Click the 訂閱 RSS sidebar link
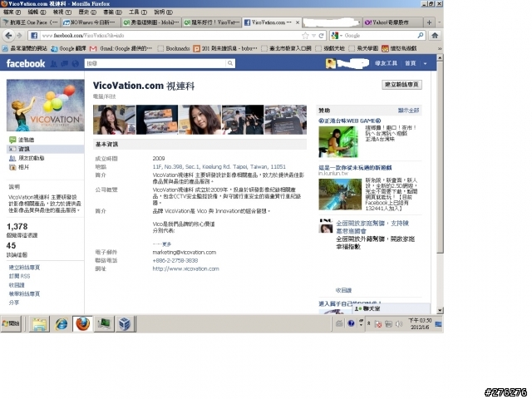The image size is (532, 399). coord(19,276)
